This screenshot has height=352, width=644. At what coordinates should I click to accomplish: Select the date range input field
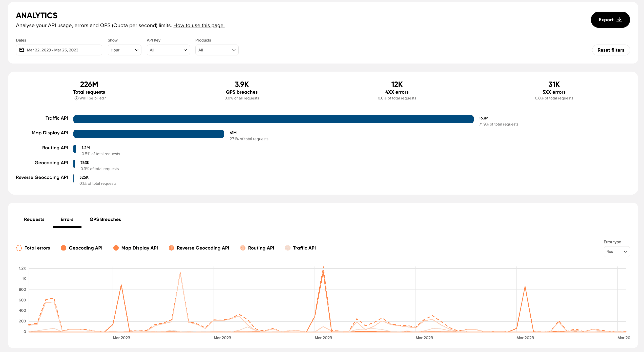point(59,50)
